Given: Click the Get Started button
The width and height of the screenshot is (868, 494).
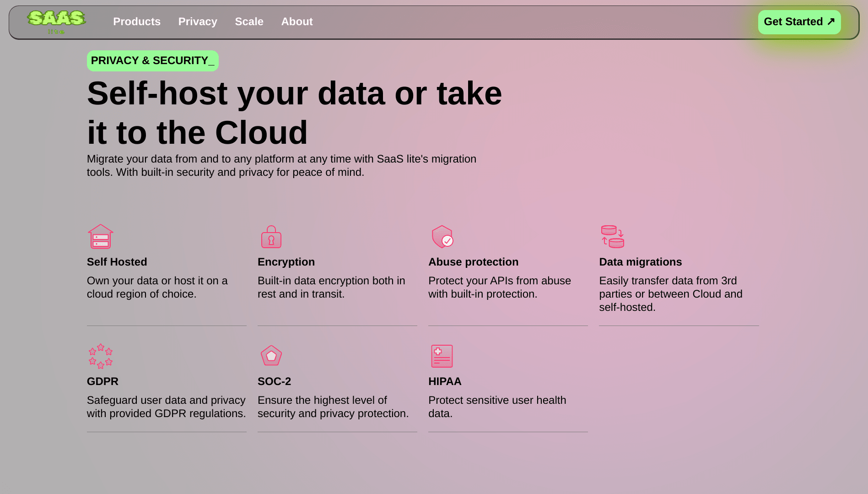Looking at the screenshot, I should (799, 22).
